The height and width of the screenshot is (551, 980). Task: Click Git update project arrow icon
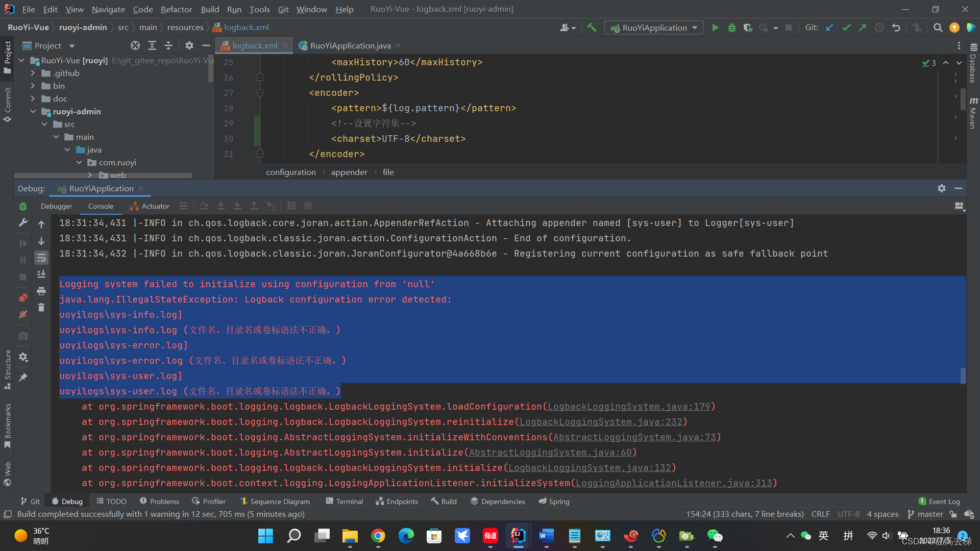pyautogui.click(x=829, y=28)
